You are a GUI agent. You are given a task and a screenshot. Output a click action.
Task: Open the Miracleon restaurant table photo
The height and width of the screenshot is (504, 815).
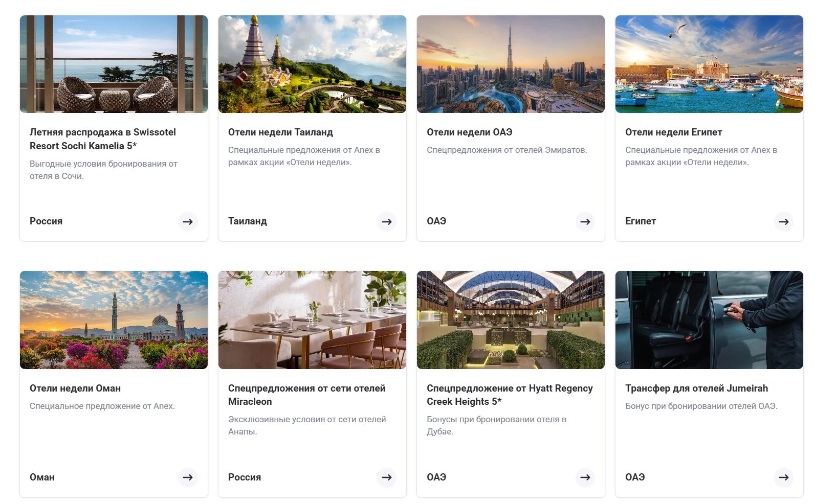pyautogui.click(x=312, y=320)
